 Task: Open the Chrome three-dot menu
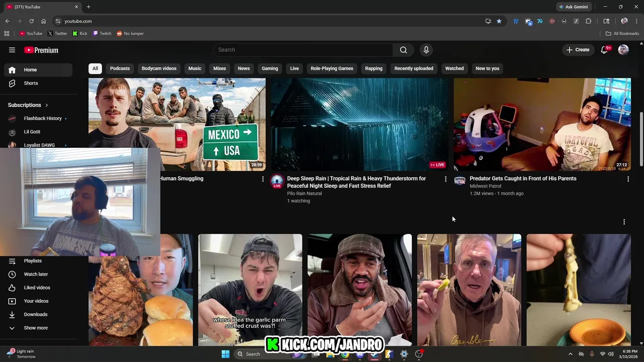[x=636, y=21]
